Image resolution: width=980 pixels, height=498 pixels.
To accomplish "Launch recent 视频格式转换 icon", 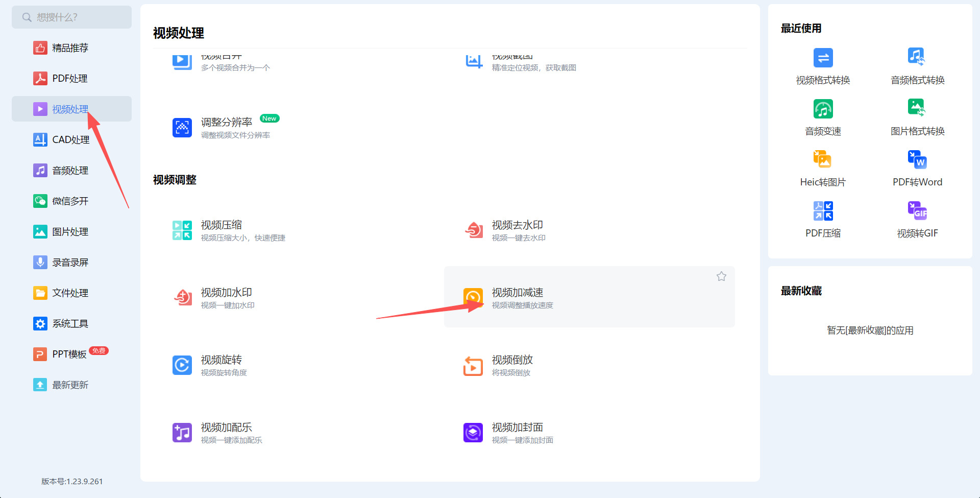I will (823, 58).
